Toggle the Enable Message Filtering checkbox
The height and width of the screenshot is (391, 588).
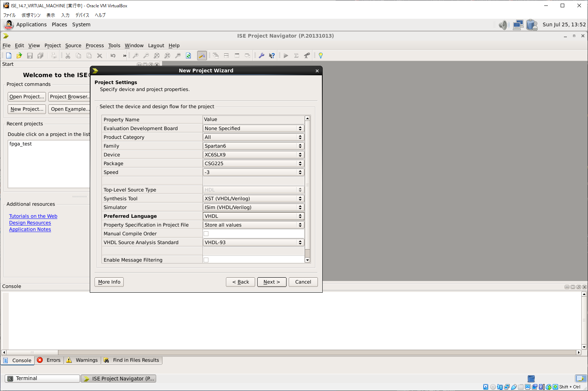click(x=206, y=260)
